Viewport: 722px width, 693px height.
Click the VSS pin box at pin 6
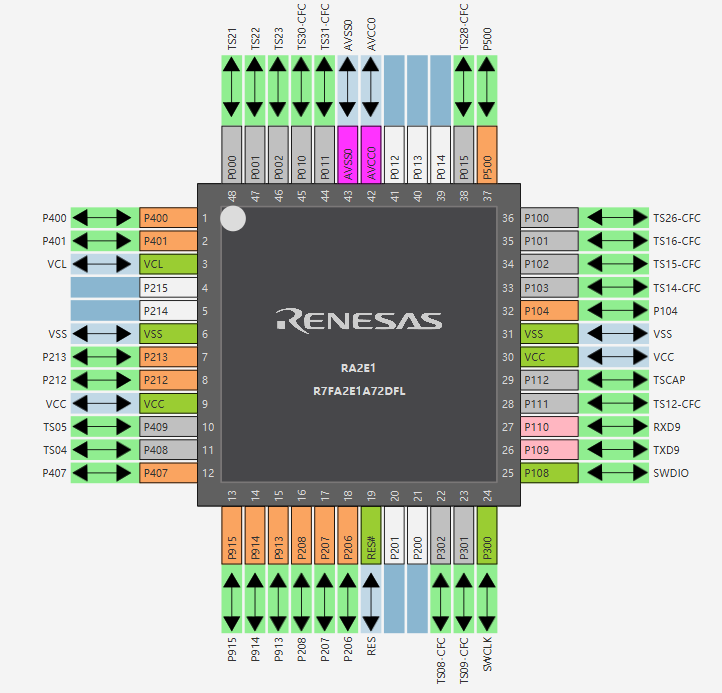pyautogui.click(x=168, y=334)
